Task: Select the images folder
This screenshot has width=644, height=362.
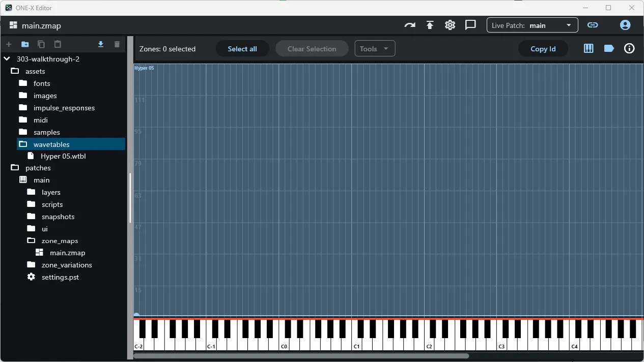Action: [x=45, y=96]
